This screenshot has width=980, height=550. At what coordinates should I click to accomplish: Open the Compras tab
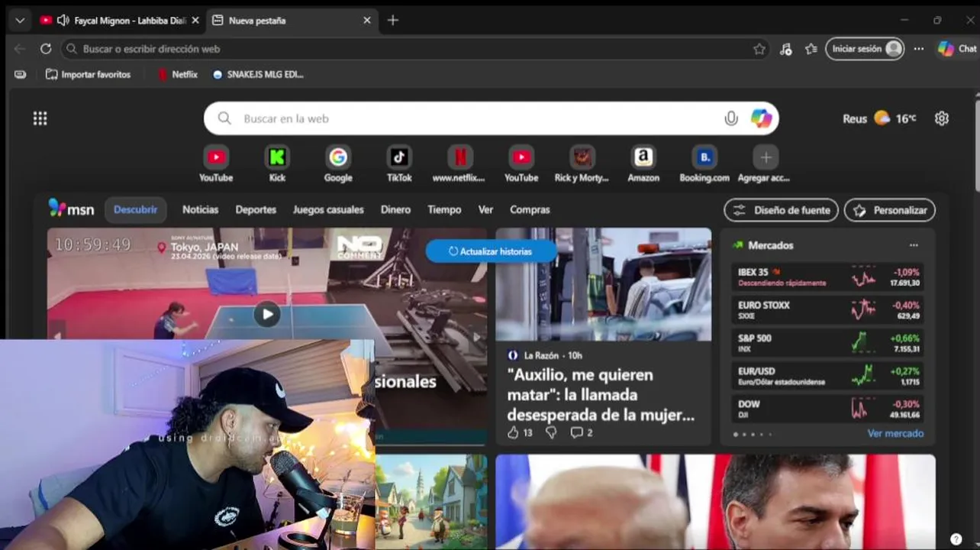coord(530,209)
